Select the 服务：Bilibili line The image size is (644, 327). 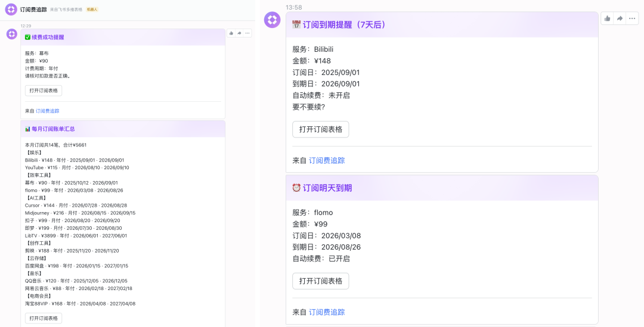pyautogui.click(x=313, y=49)
